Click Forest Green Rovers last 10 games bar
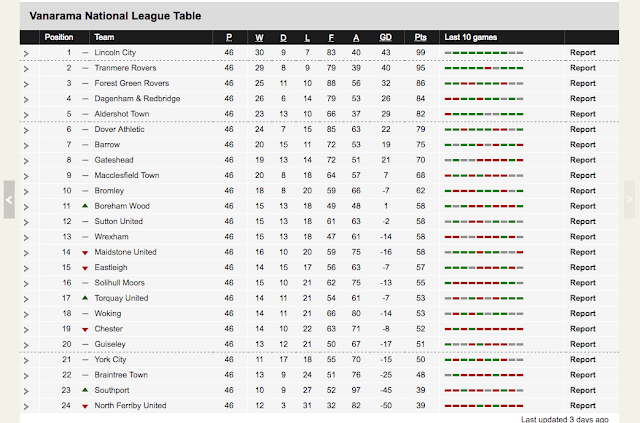 pos(484,83)
